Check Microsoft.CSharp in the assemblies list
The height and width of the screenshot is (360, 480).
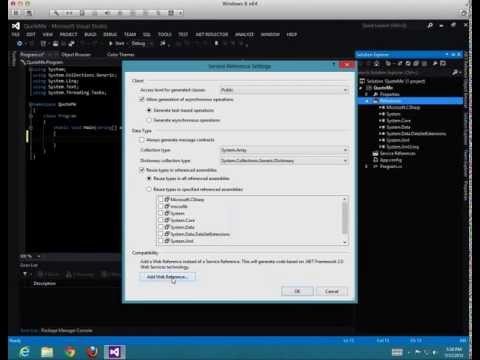161,199
